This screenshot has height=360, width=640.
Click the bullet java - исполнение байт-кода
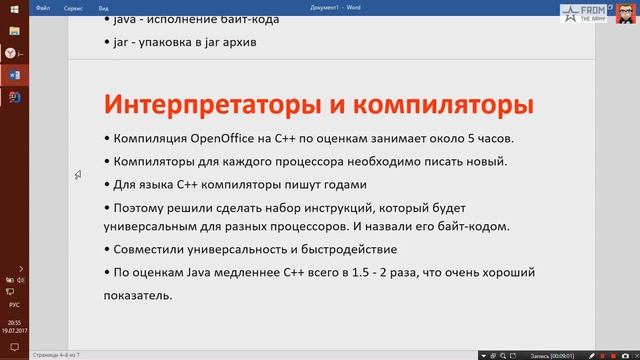191,20
